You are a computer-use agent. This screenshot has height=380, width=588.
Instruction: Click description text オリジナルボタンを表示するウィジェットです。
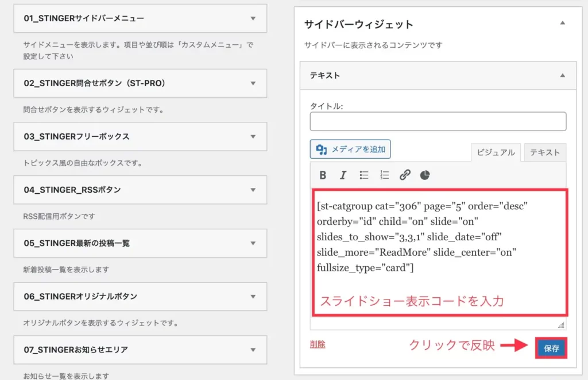[x=100, y=323]
